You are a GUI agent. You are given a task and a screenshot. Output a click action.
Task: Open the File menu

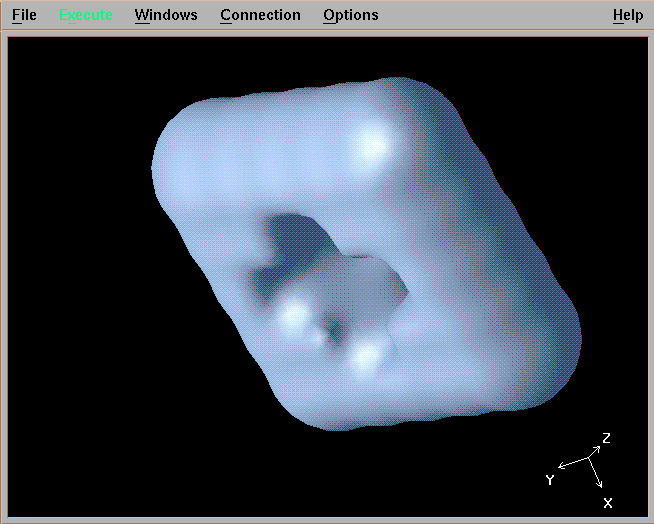coord(24,15)
